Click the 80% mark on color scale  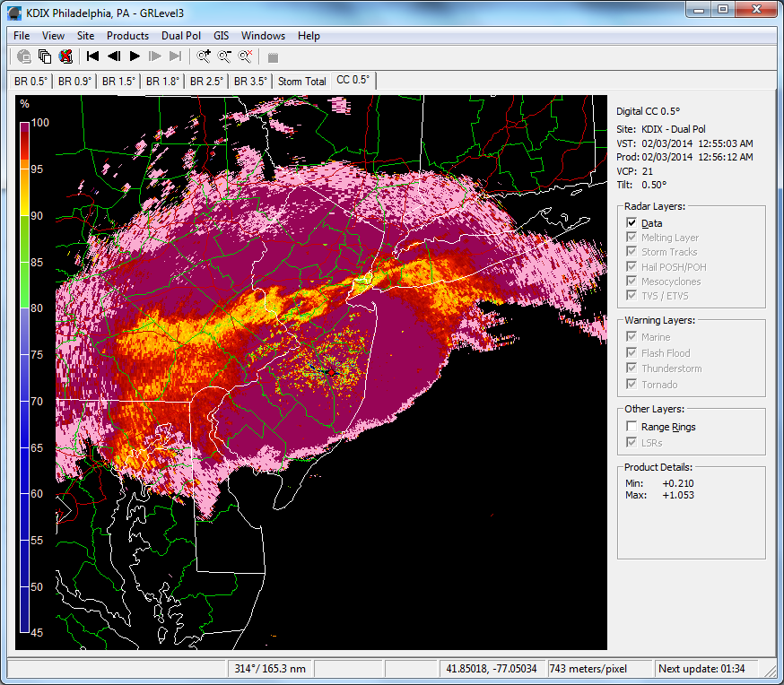37,308
